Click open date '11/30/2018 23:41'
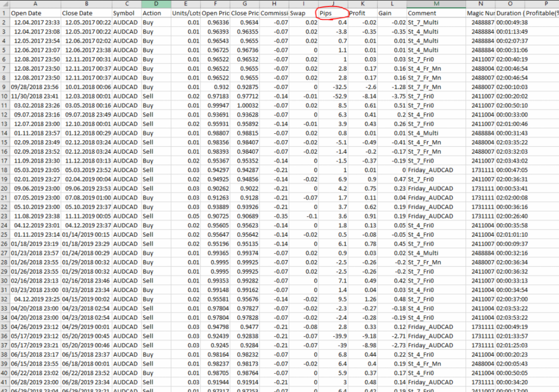The width and height of the screenshot is (559, 392). (36, 96)
